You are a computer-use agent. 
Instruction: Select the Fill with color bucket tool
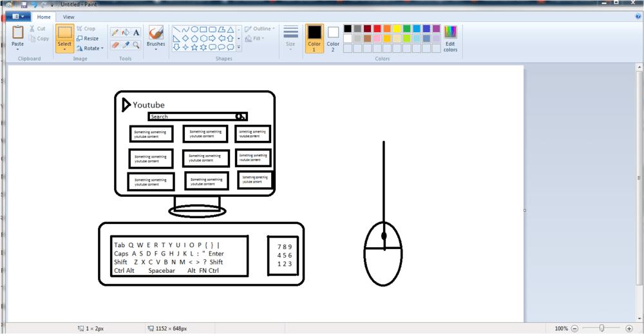(126, 32)
